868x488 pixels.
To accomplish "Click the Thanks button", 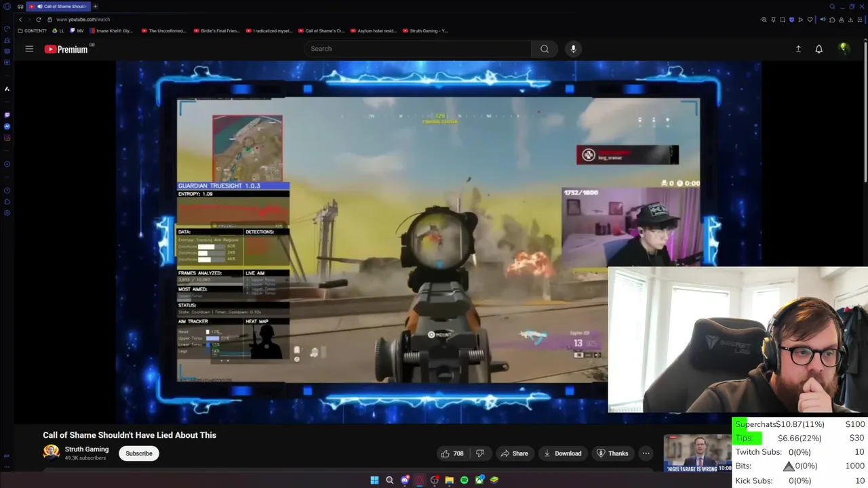I will 612,453.
